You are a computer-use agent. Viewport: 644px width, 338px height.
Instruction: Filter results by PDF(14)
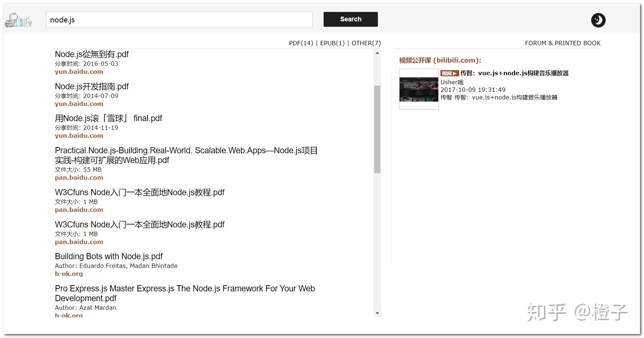pyautogui.click(x=301, y=43)
